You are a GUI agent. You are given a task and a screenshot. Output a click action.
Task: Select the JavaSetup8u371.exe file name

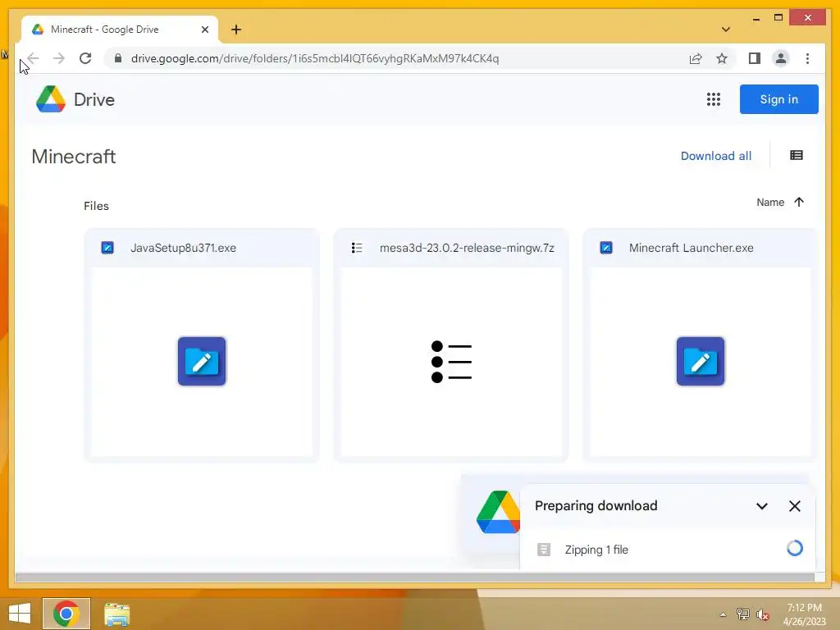pyautogui.click(x=183, y=248)
